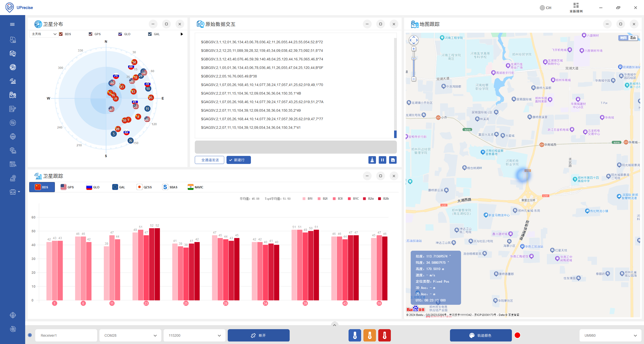Click the orange thermometer start button

[x=369, y=335]
